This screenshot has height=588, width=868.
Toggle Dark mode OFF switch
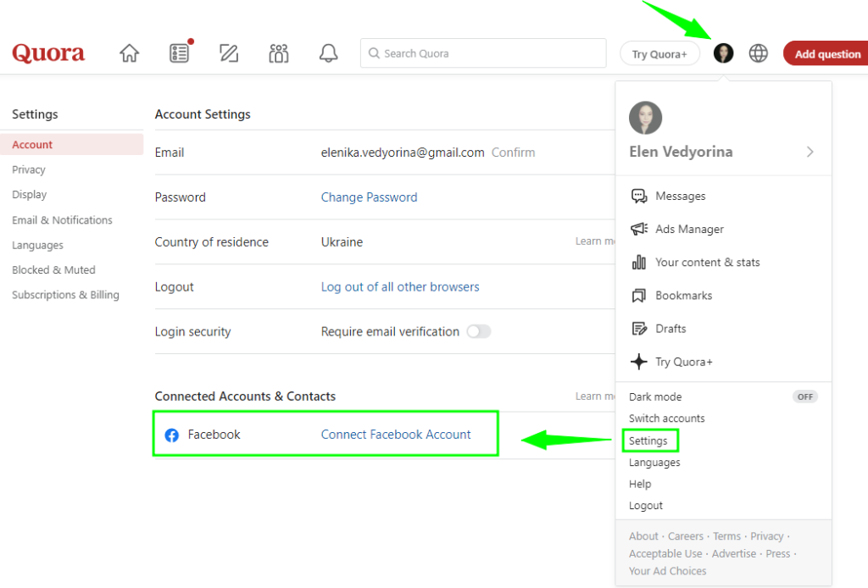click(804, 397)
